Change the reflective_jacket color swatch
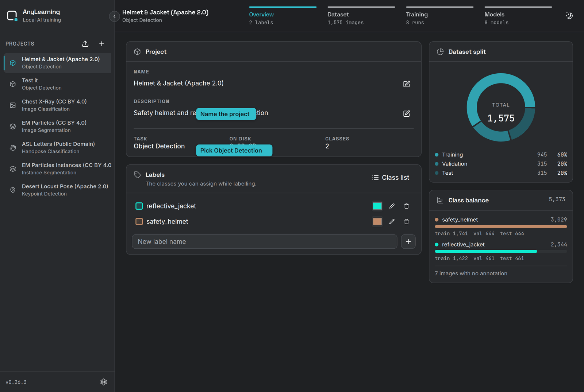 377,206
